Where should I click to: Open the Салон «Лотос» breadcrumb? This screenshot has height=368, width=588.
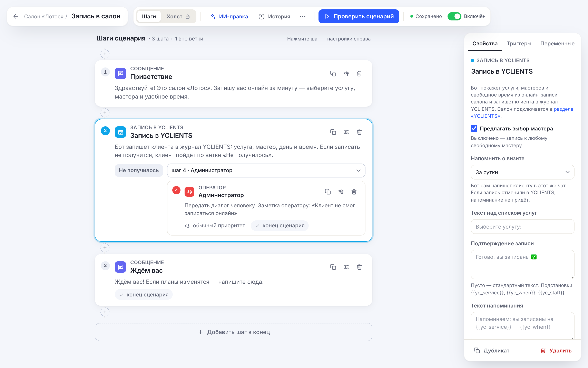[x=44, y=17]
